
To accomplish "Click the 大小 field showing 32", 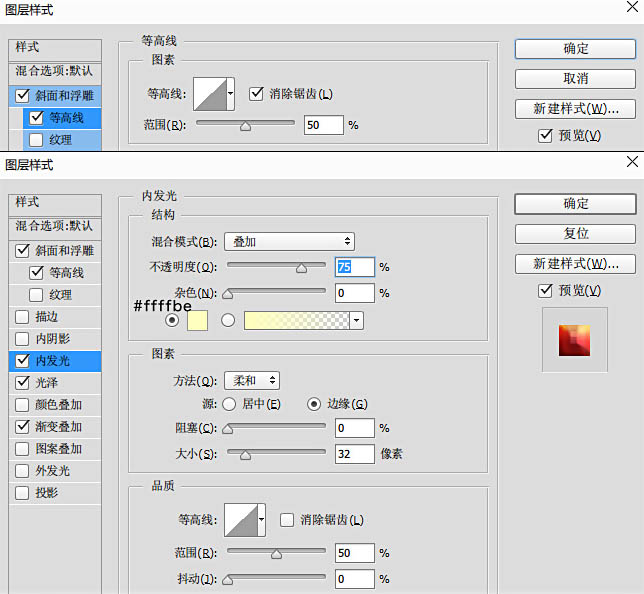I will pos(355,454).
